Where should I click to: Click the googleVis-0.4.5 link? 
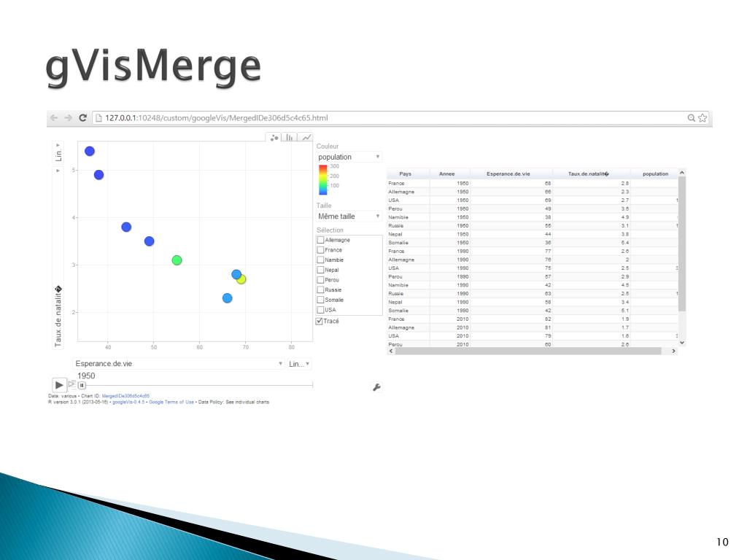128,402
